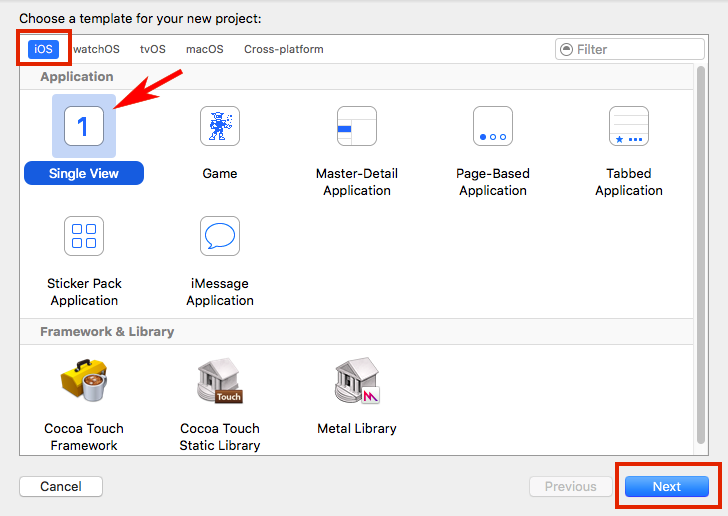Click the Cocoa Touch Framework label
The image size is (728, 516).
84,437
